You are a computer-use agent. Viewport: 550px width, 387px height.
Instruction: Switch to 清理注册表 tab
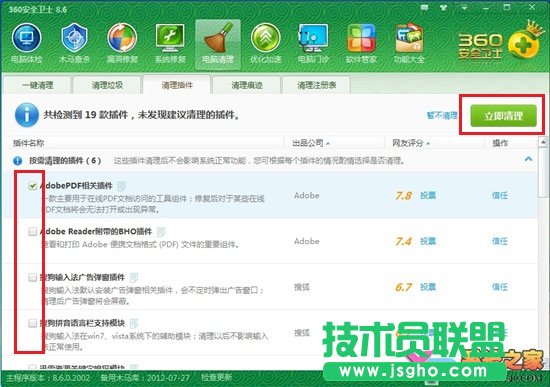click(x=316, y=85)
